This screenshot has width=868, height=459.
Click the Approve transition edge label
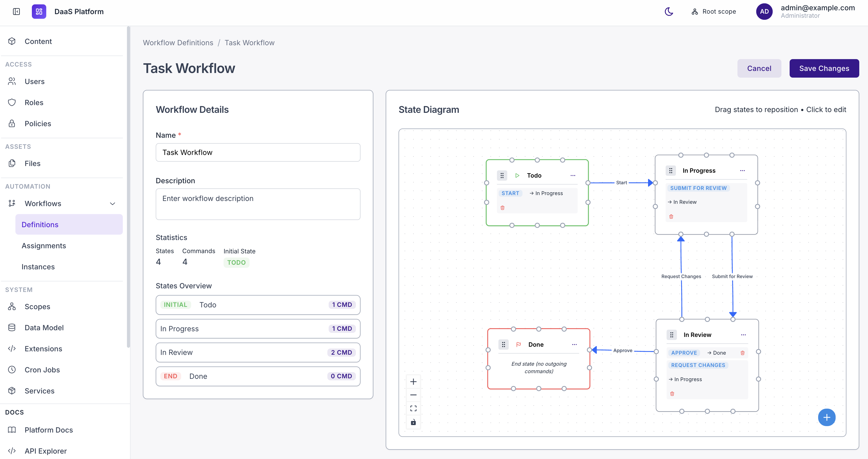click(x=622, y=350)
